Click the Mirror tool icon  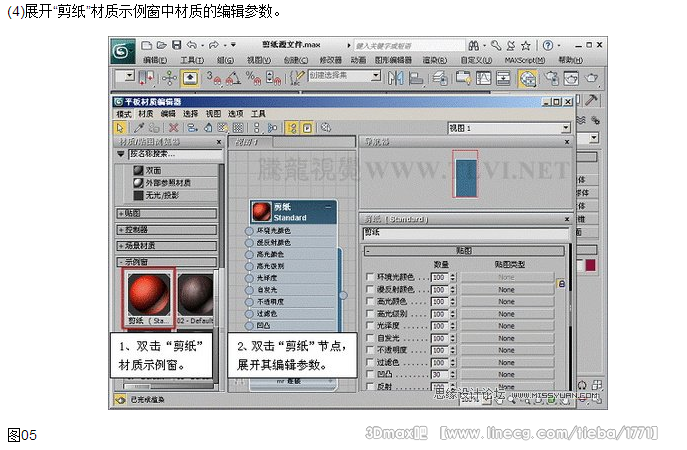point(396,78)
